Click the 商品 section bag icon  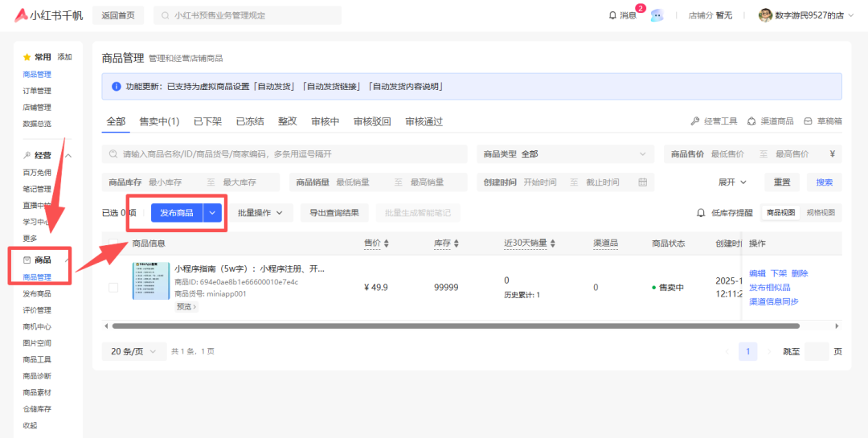point(27,260)
